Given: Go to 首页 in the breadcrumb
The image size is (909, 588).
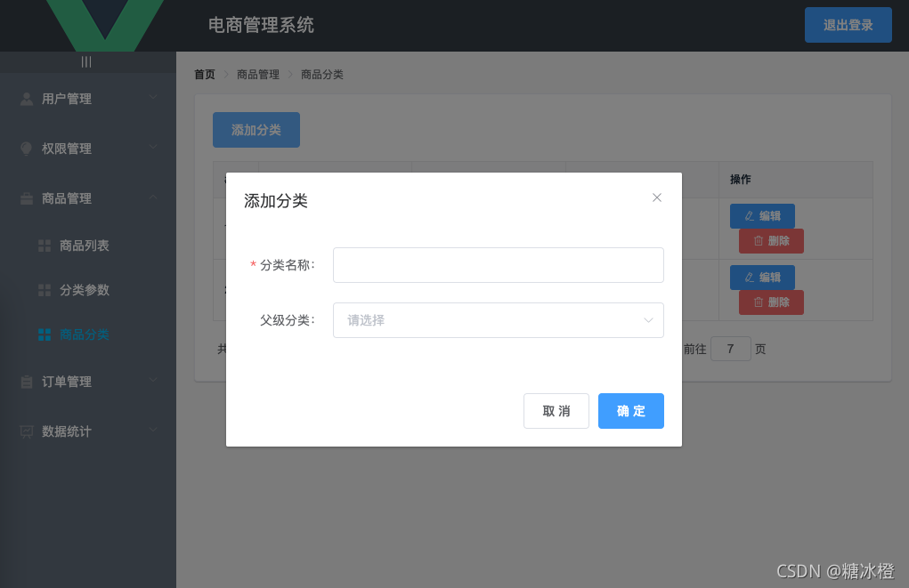Looking at the screenshot, I should tap(204, 74).
